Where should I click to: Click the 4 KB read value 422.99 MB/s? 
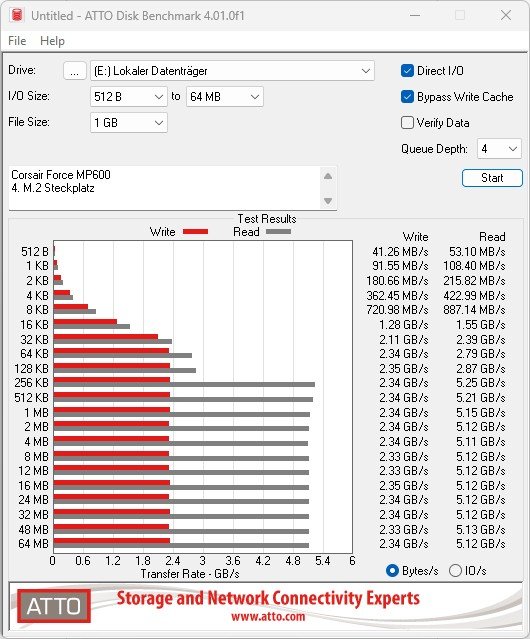coord(474,295)
